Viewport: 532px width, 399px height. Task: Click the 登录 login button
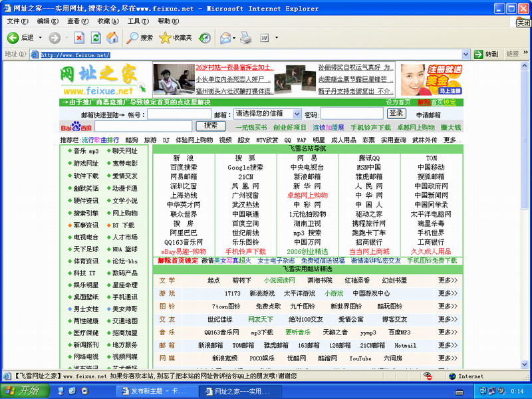pos(397,114)
